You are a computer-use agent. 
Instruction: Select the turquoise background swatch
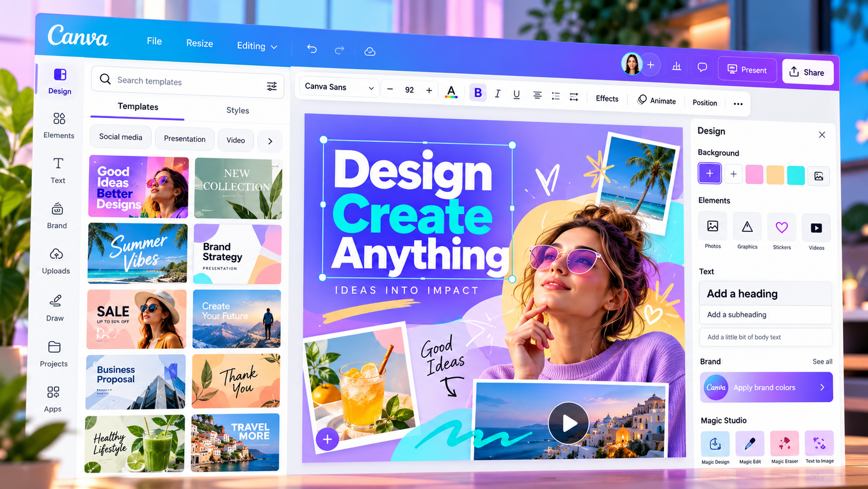tap(796, 176)
